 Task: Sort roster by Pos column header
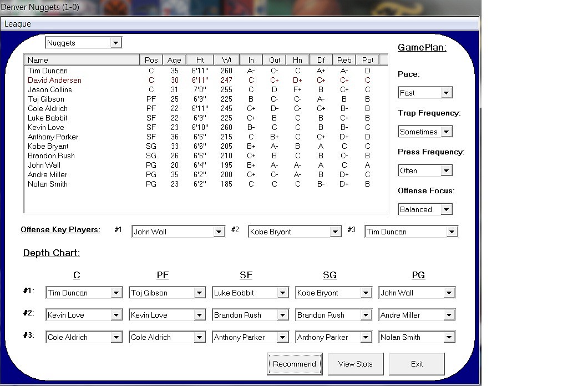pyautogui.click(x=151, y=60)
